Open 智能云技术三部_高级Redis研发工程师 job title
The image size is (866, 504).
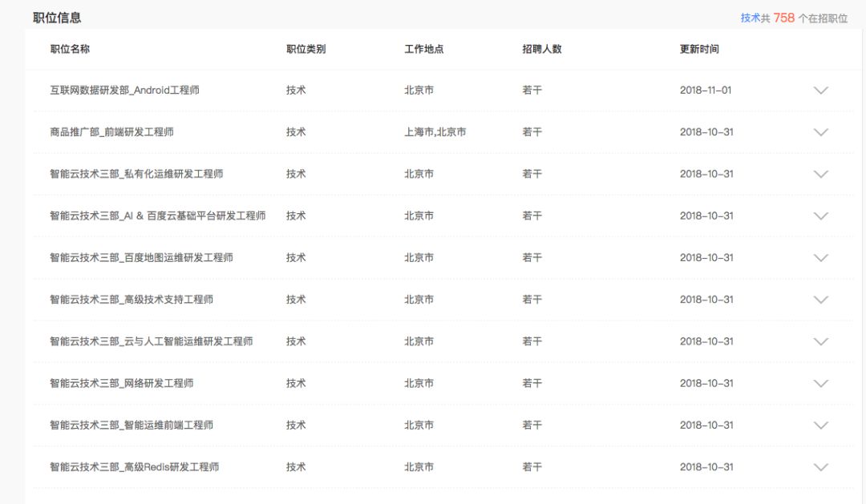click(134, 467)
